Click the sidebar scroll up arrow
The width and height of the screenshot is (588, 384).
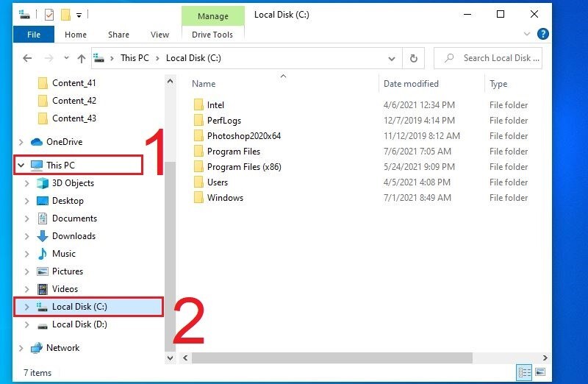click(170, 81)
